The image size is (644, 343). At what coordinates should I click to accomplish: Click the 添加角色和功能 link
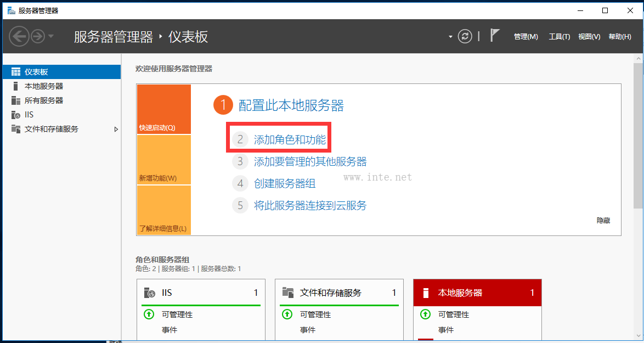[x=290, y=140]
